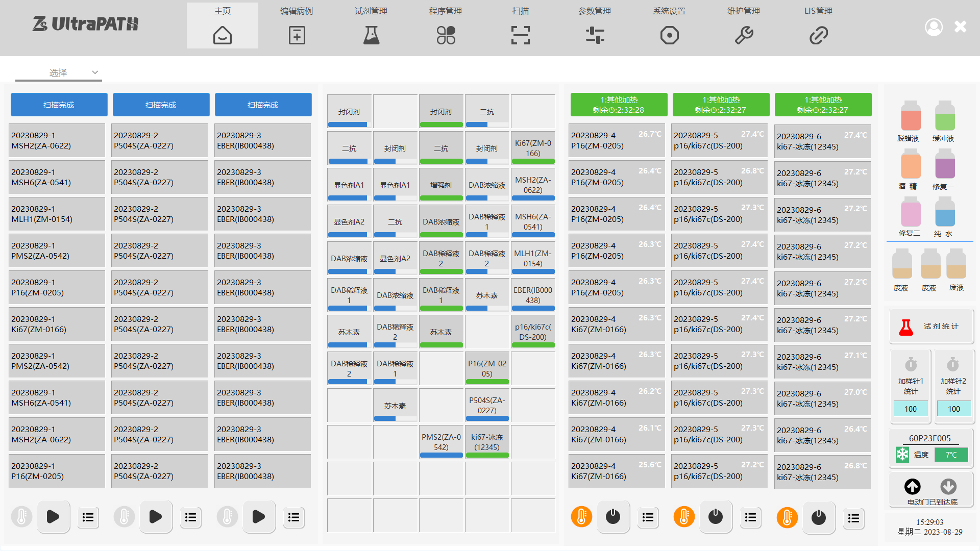
Task: Open the list menu under 20230829-3 column
Action: (293, 517)
